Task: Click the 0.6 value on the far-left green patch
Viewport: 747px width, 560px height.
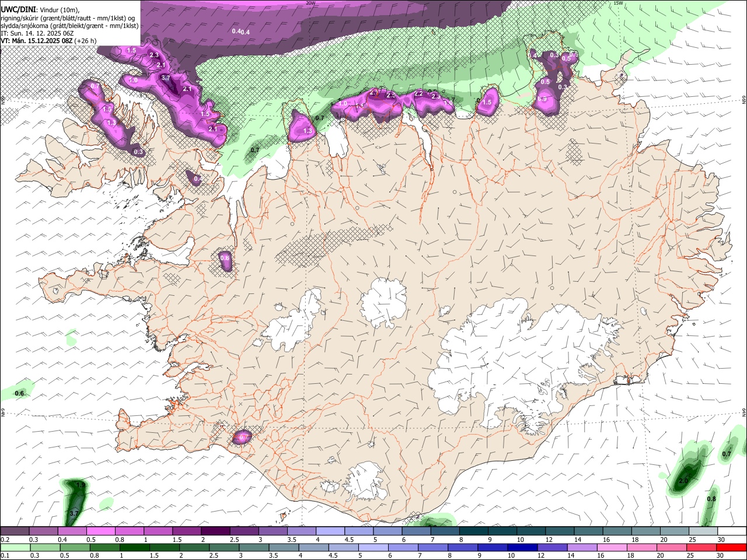Action: [x=19, y=393]
